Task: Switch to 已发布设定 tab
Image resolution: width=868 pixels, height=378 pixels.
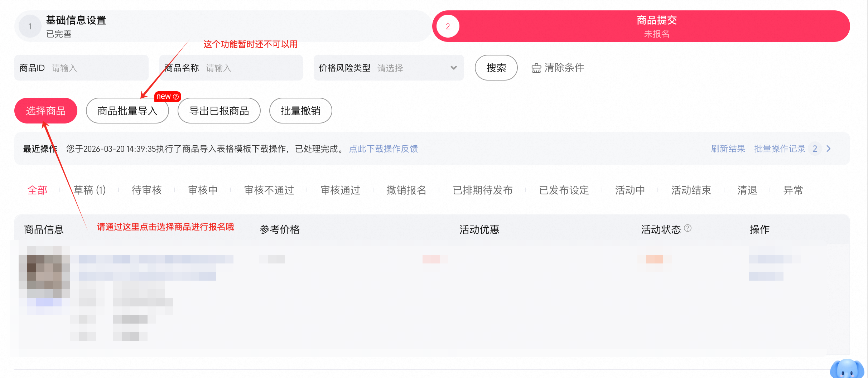Action: coord(564,190)
